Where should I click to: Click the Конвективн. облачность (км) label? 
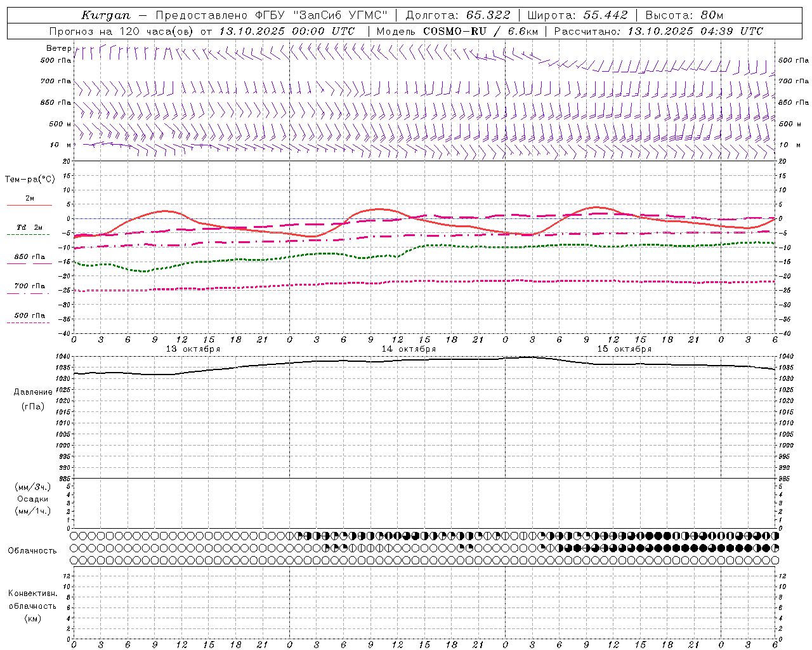click(32, 606)
